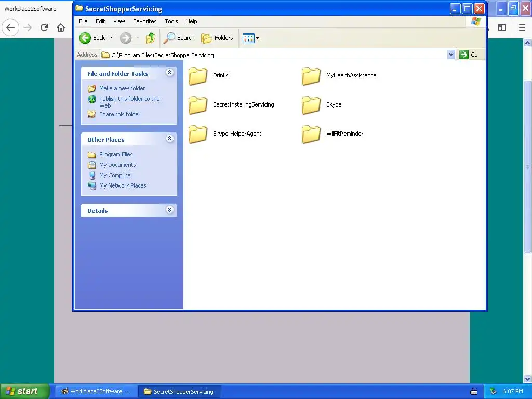The image size is (532, 399).
Task: Click Share this folder link
Action: pos(120,114)
